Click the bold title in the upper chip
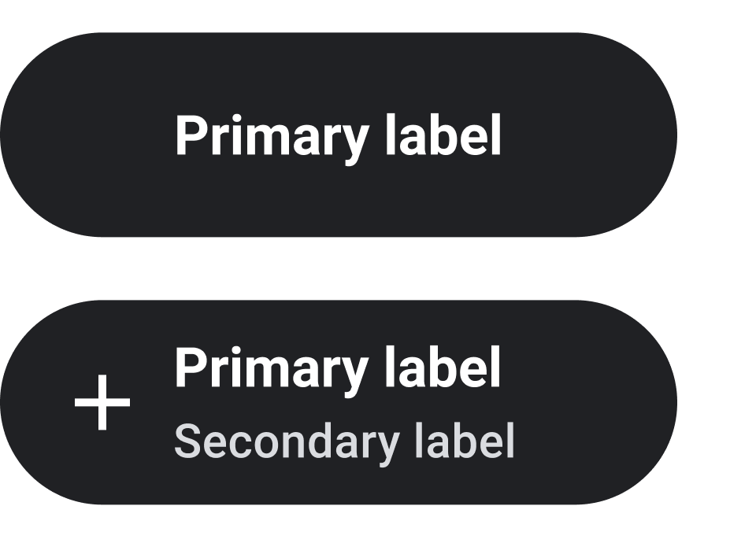The height and width of the screenshot is (543, 756). [x=338, y=136]
